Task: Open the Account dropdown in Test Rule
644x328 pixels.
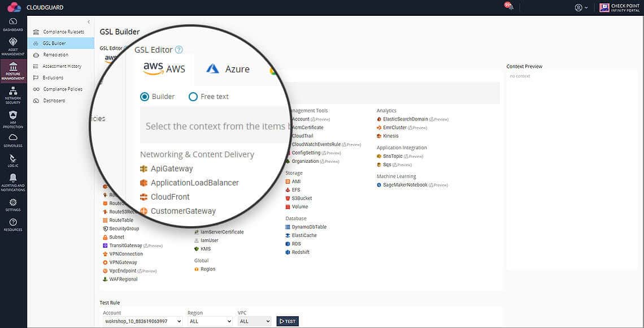Action: pos(142,321)
